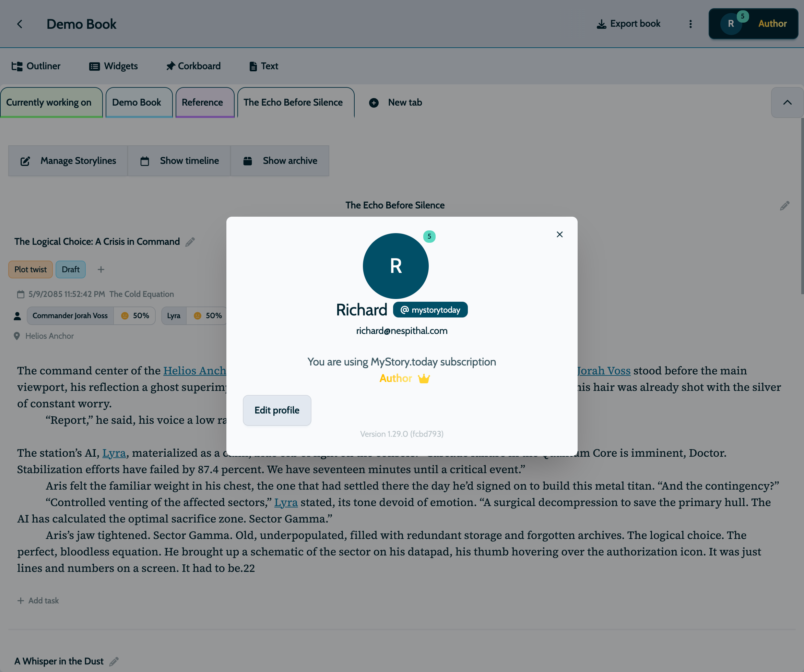The width and height of the screenshot is (804, 672).
Task: Click the Export book download icon
Action: click(602, 24)
